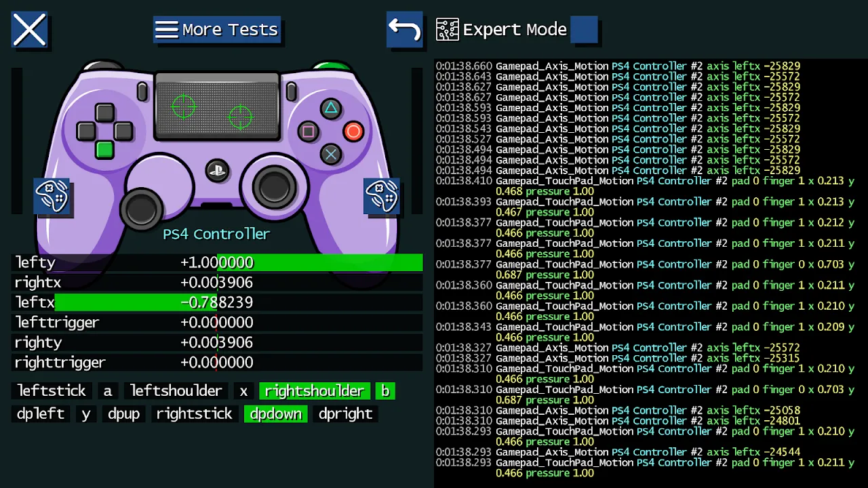The image size is (868, 488).
Task: Select the 'a' button indicator
Action: [107, 391]
